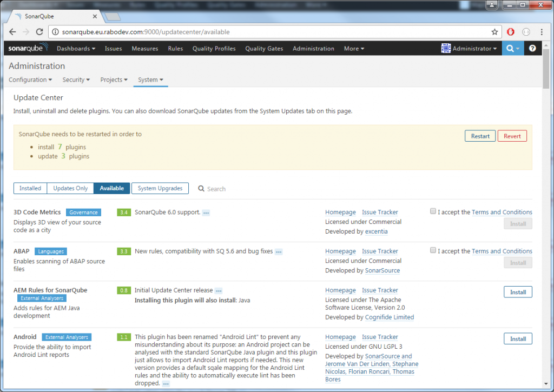Navigate to Quality Gates
Screen dimensions: 554x392
click(264, 48)
